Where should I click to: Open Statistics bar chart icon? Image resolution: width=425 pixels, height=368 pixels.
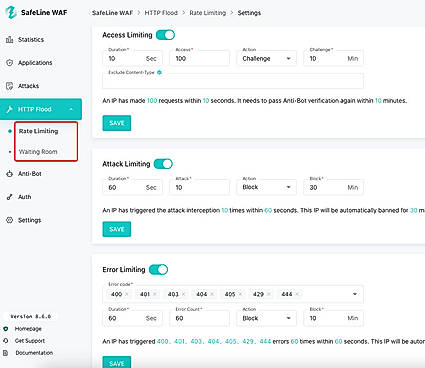click(x=9, y=40)
